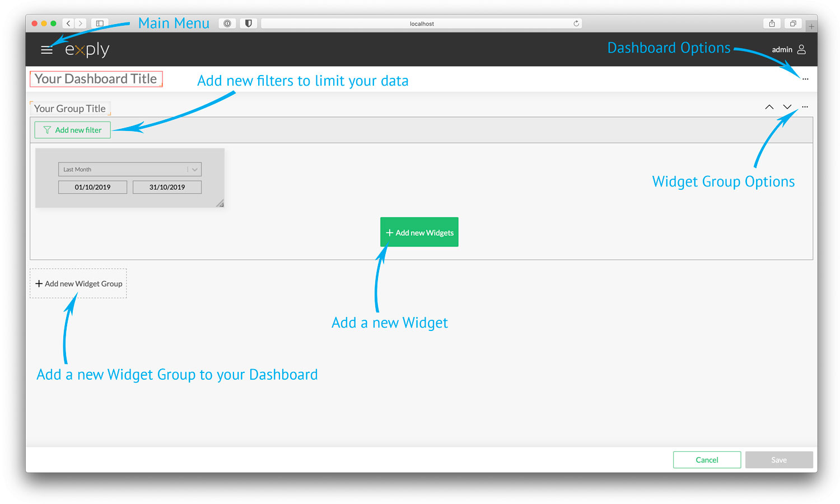Reload the page with refresh icon
Image resolution: width=840 pixels, height=504 pixels.
pos(576,24)
